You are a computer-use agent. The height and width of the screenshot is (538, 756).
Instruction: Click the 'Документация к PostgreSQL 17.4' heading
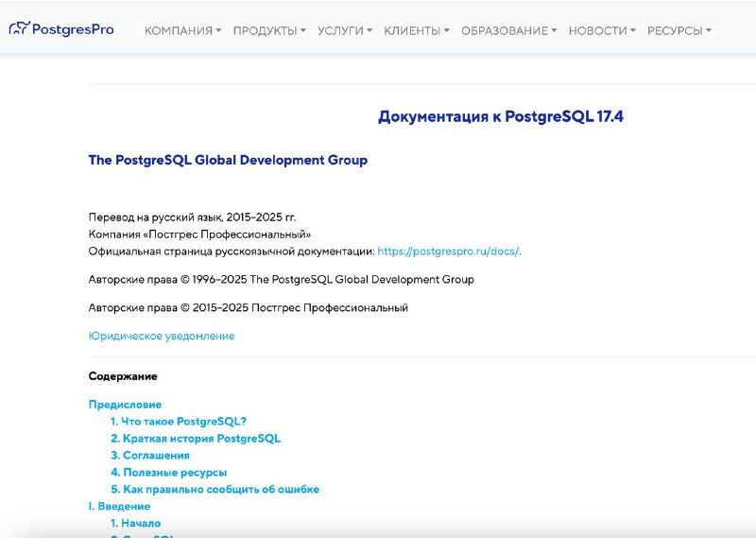point(501,116)
